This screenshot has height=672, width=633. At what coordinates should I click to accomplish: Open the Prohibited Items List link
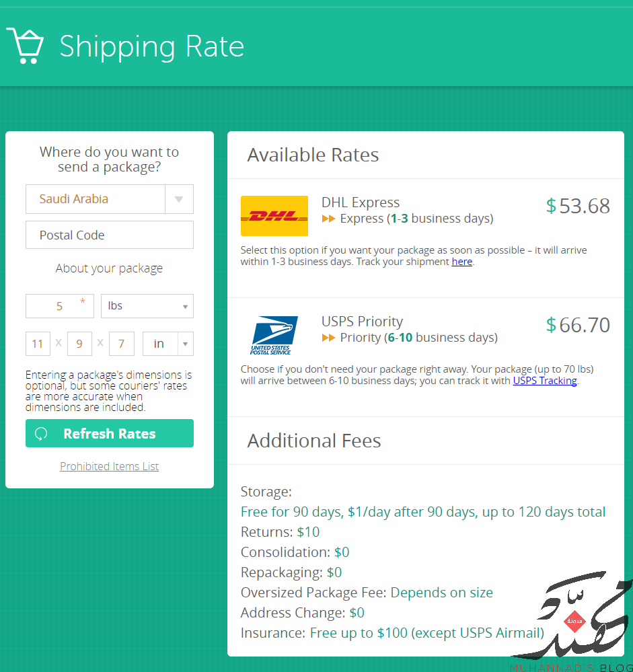109,466
